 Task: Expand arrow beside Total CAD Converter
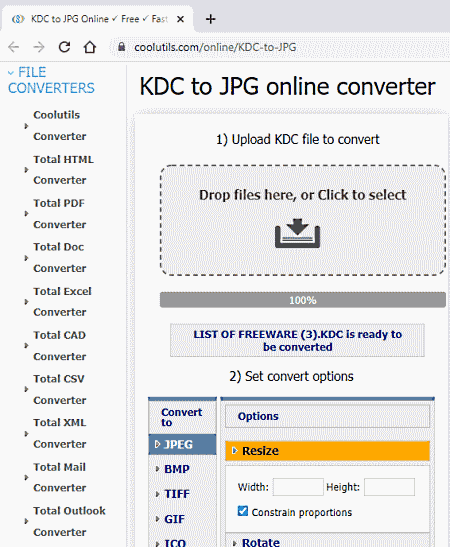[x=26, y=345]
